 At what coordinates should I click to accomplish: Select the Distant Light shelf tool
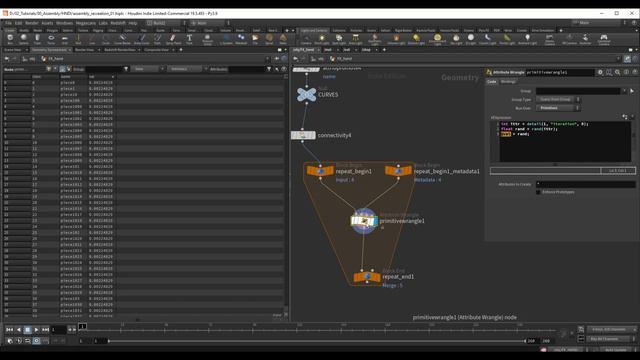point(416,39)
